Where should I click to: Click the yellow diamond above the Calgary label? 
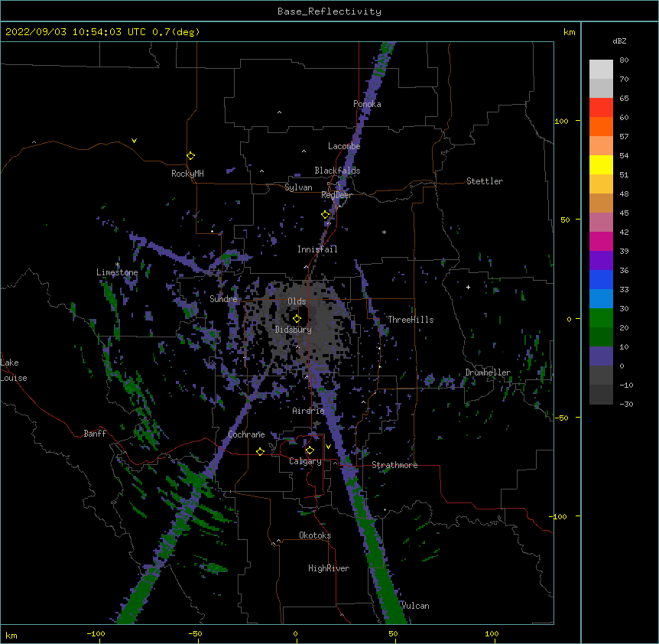coord(310,450)
